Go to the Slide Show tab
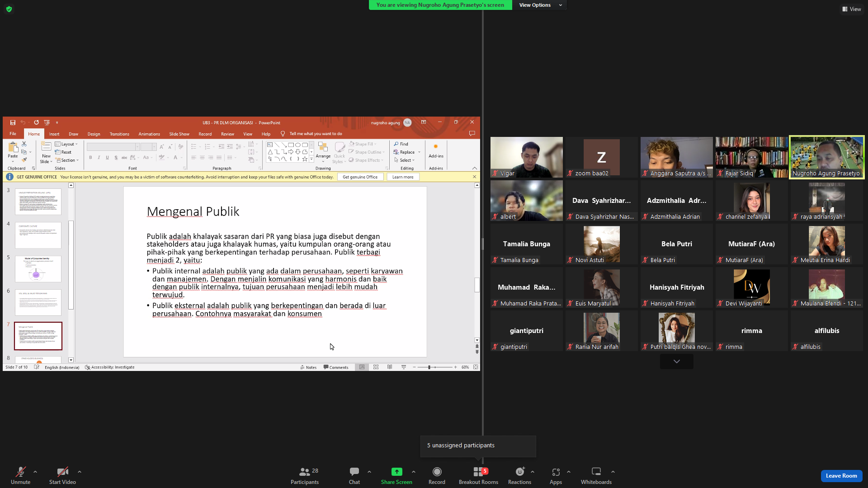Viewport: 868px width, 488px height. [x=179, y=134]
